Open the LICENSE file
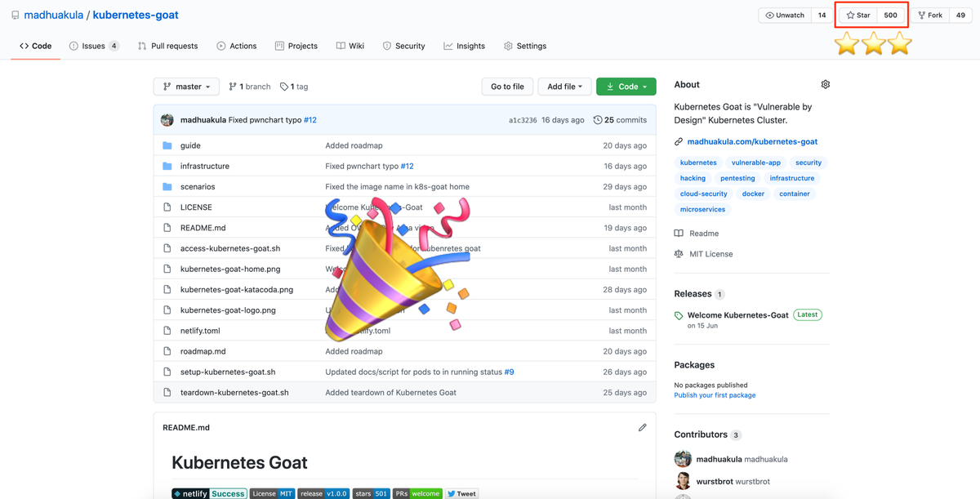 point(196,207)
